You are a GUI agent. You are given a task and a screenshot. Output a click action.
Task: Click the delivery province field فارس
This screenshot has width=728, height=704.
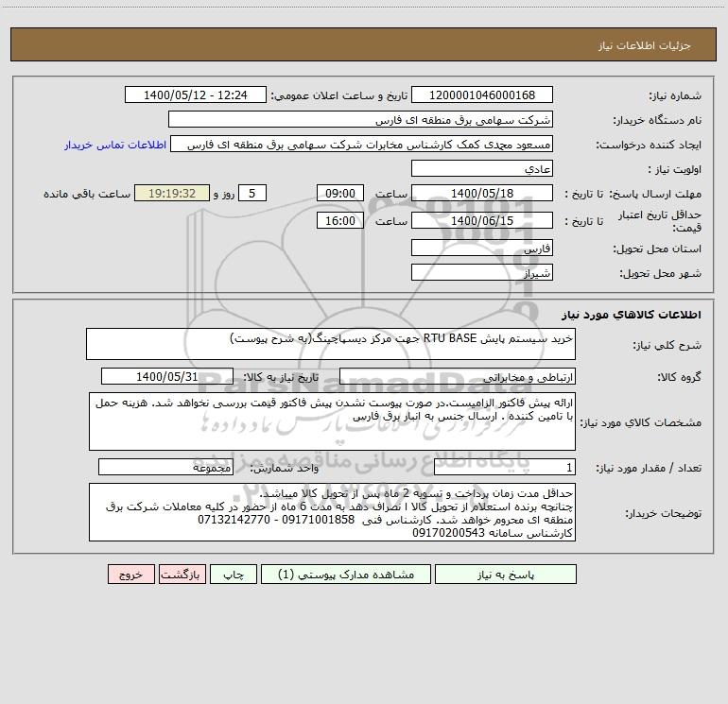coord(482,248)
